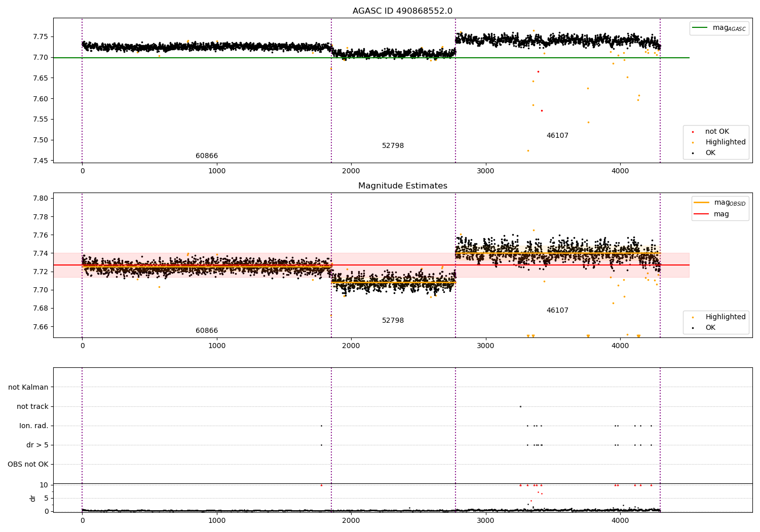Select the mag AGASC legend entry
This screenshot has height=532, width=760.
pos(719,28)
